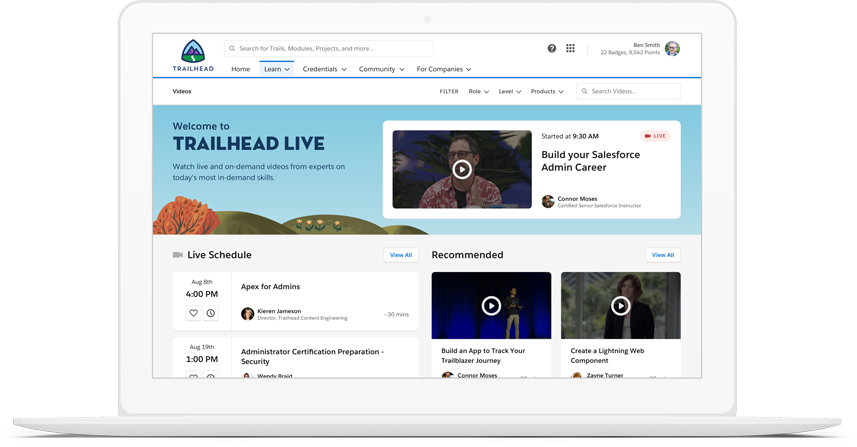
Task: Click the Started at 9:30 AM text
Action: [570, 136]
